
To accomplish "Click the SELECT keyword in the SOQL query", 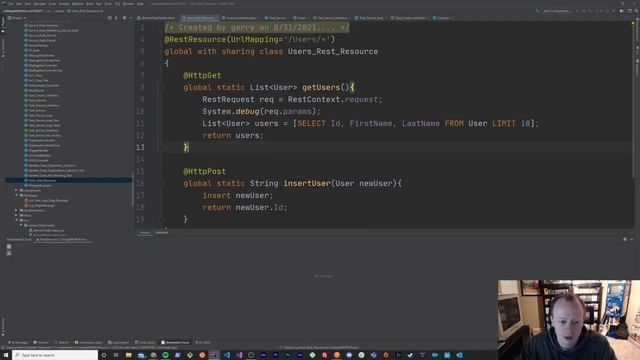I will point(311,123).
